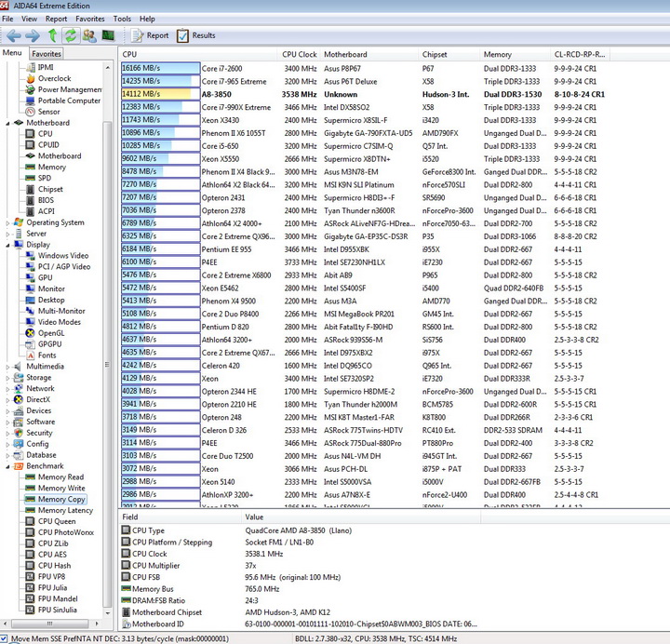Click the Report toolbar button
This screenshot has width=670, height=644.
tap(149, 35)
